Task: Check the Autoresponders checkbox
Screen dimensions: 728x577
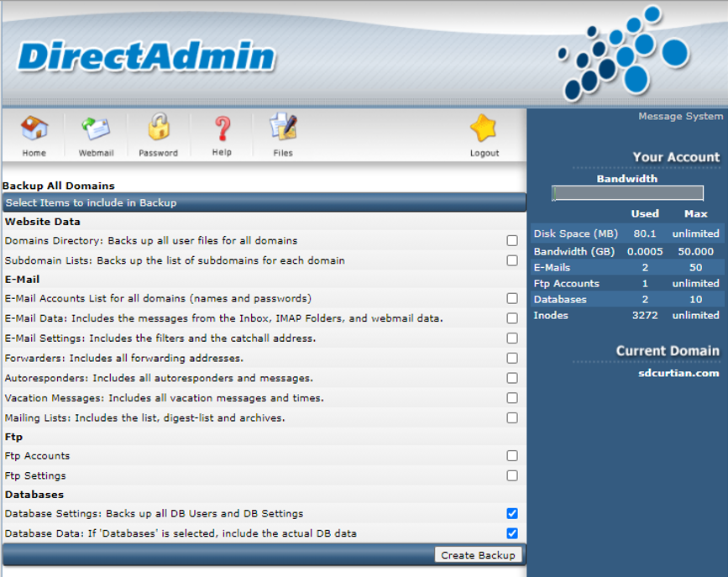Action: 512,378
